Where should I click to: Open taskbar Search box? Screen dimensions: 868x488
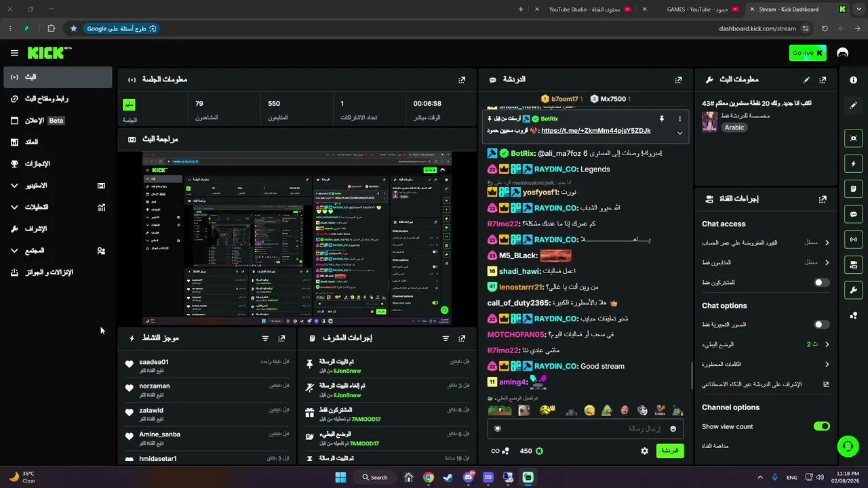pos(375,477)
